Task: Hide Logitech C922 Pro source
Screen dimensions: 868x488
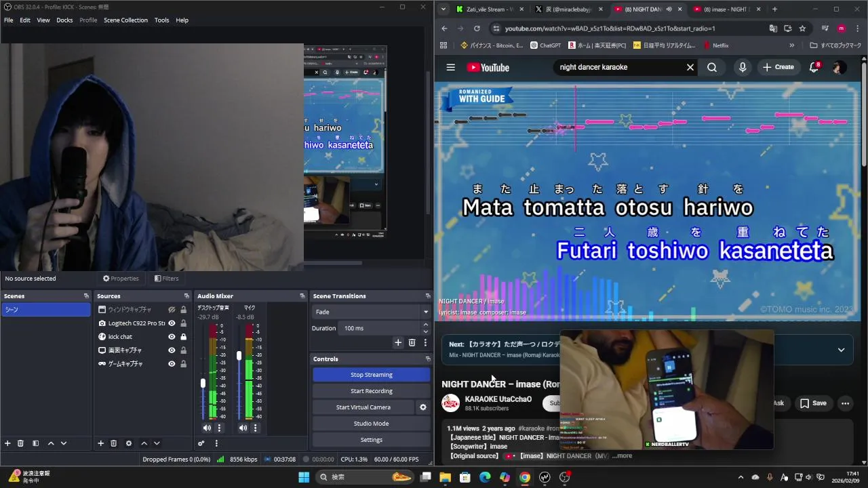Action: click(172, 323)
